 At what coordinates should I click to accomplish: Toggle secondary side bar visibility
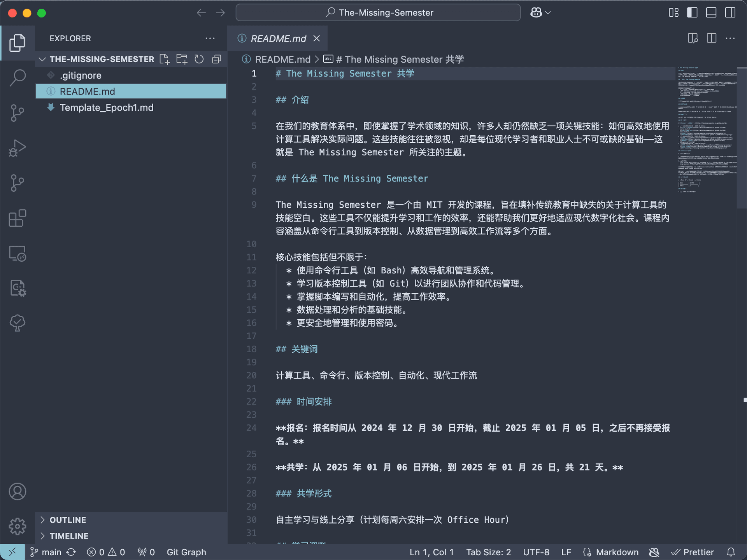tap(730, 12)
